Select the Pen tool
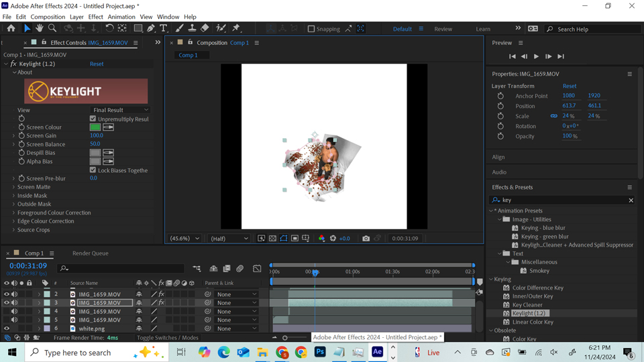This screenshot has width=644, height=362. [x=151, y=29]
